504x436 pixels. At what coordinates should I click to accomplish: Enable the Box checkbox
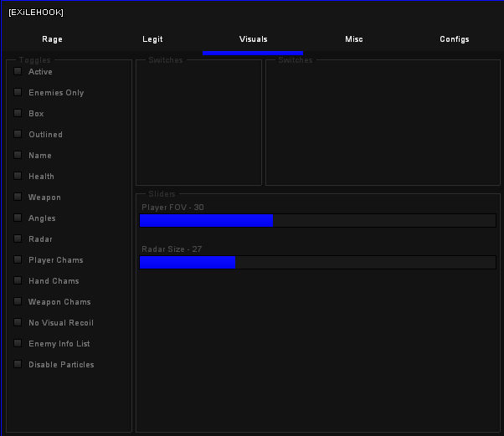18,113
